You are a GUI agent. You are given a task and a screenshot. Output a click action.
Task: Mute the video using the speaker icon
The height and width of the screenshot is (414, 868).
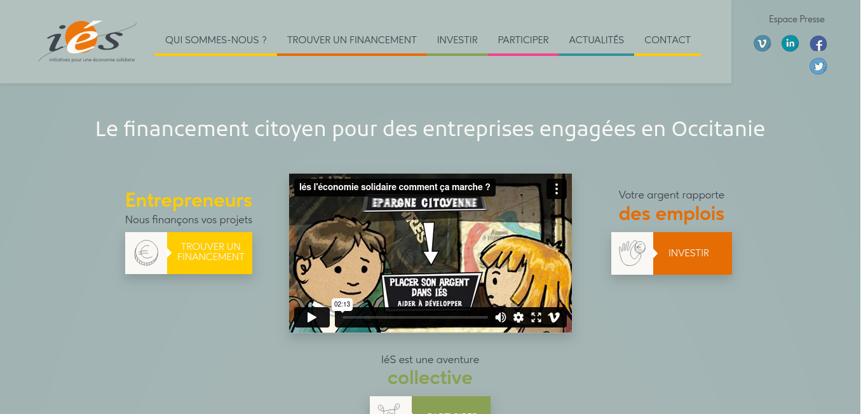pos(501,317)
